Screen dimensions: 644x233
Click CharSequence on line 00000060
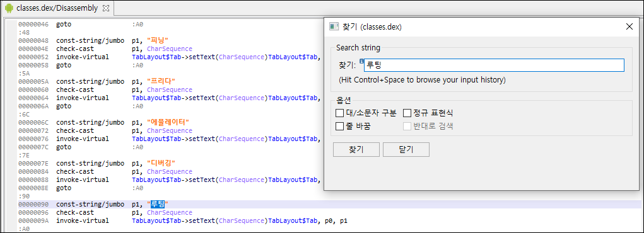click(x=170, y=89)
